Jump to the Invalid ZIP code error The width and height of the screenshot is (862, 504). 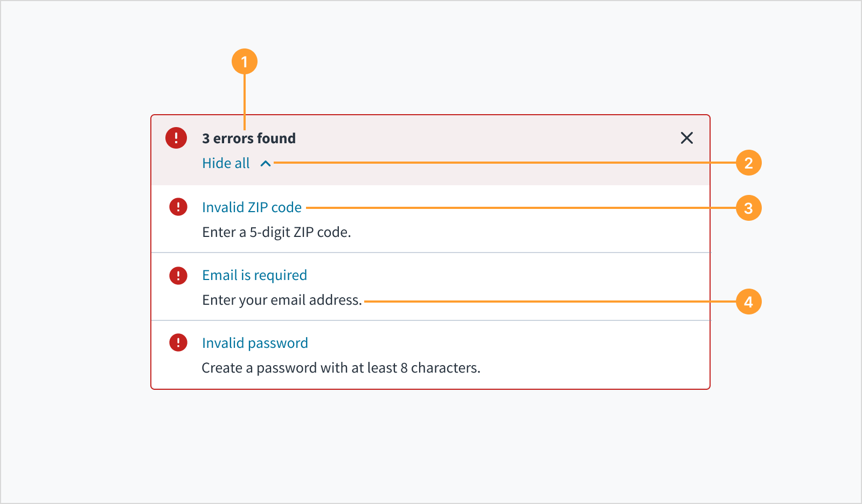(252, 207)
